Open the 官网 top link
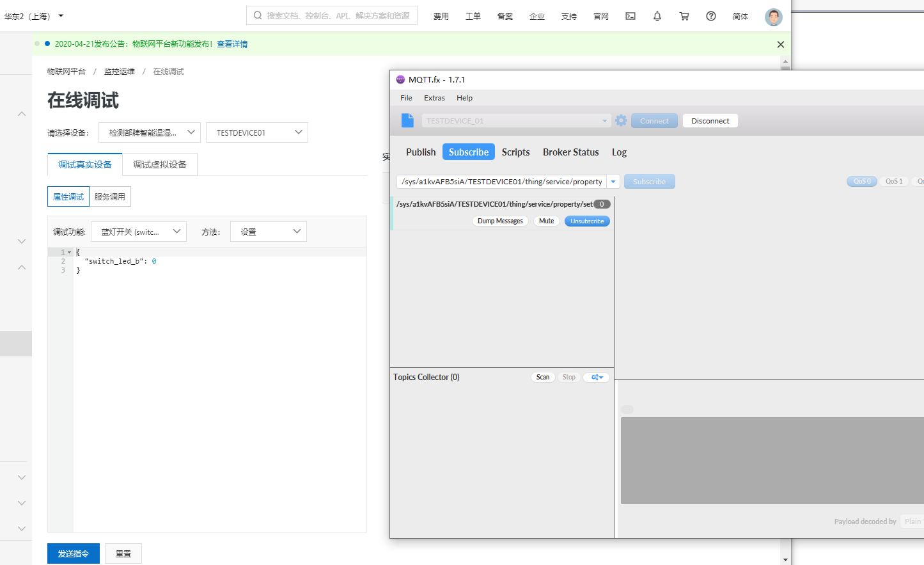Image resolution: width=924 pixels, height=565 pixels. 601,16
